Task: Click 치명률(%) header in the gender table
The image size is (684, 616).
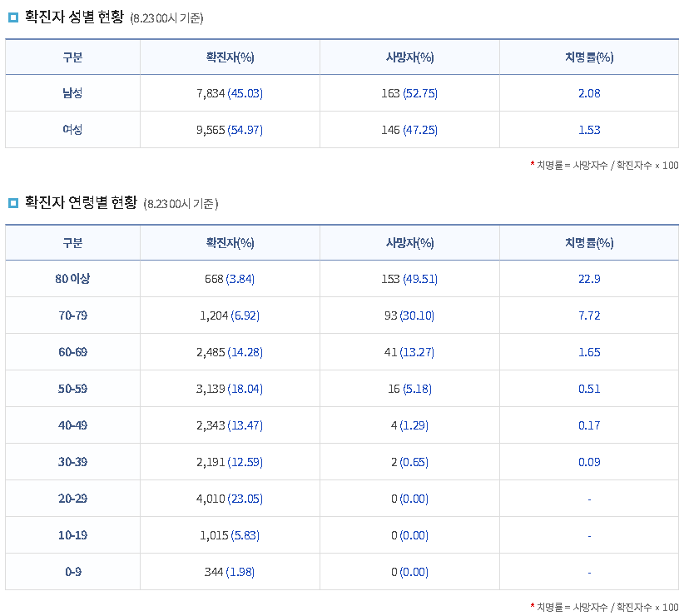Action: 588,57
